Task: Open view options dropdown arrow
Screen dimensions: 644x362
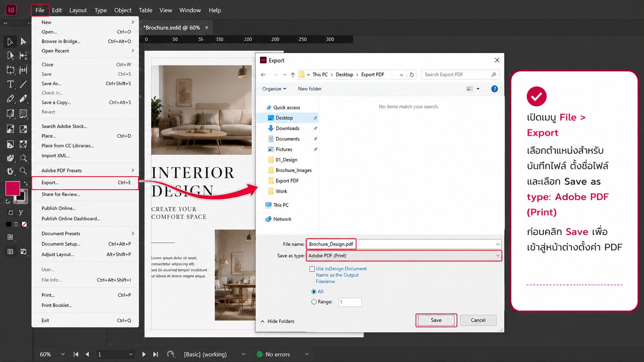Action: pos(478,89)
